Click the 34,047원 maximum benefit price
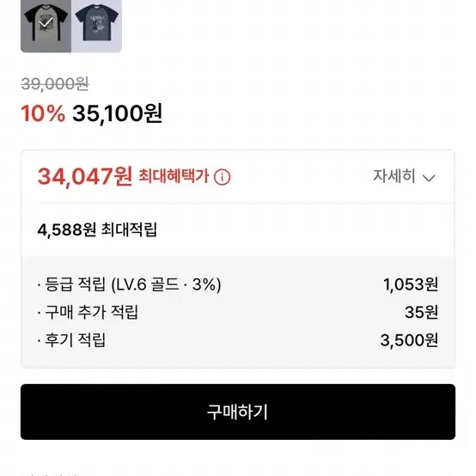This screenshot has height=476, width=476. (85, 176)
